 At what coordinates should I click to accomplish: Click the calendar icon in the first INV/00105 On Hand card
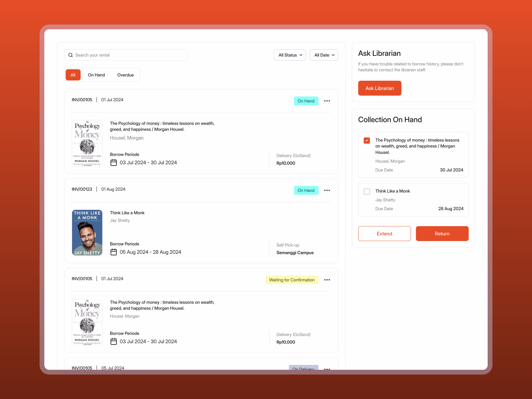(x=114, y=162)
